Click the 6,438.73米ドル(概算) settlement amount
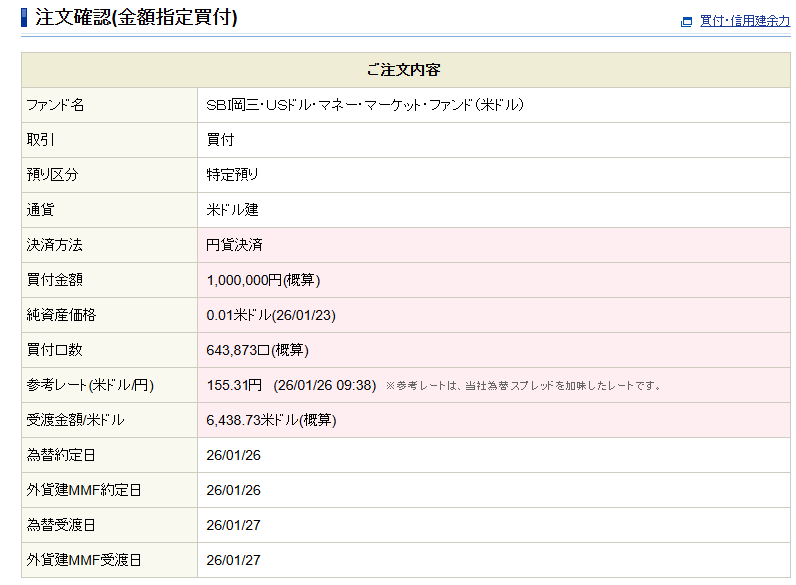 [x=271, y=420]
